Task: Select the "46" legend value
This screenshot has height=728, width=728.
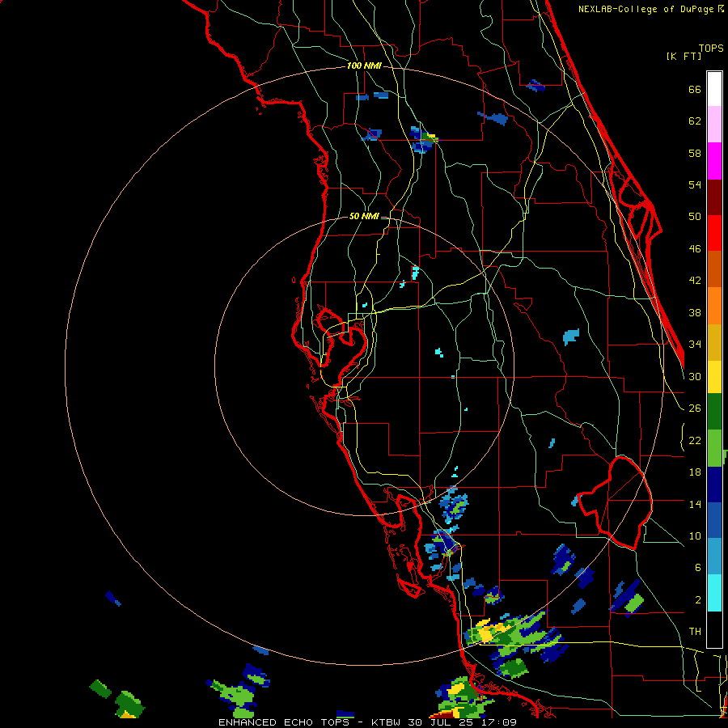Action: pyautogui.click(x=695, y=249)
